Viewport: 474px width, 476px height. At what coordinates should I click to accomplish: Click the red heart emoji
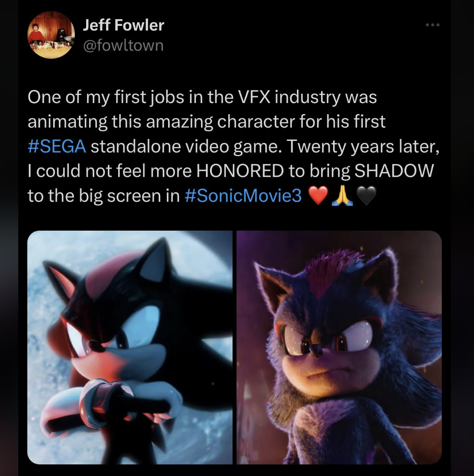point(318,196)
